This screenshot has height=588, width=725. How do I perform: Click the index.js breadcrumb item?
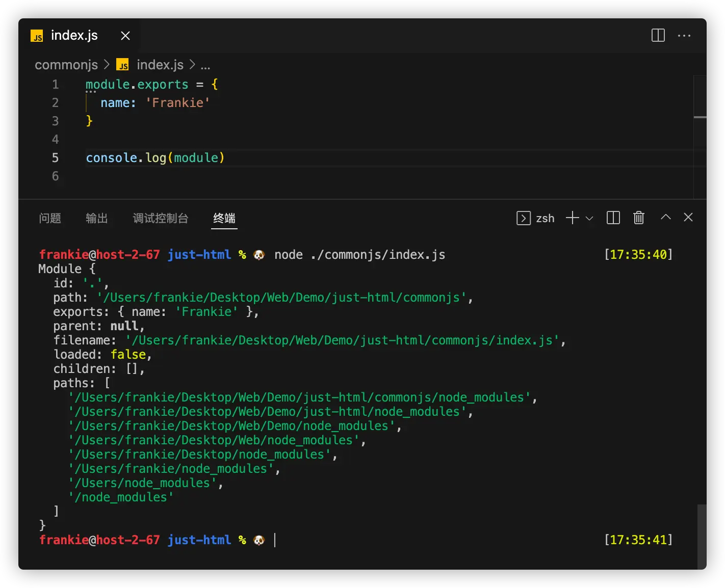click(160, 65)
